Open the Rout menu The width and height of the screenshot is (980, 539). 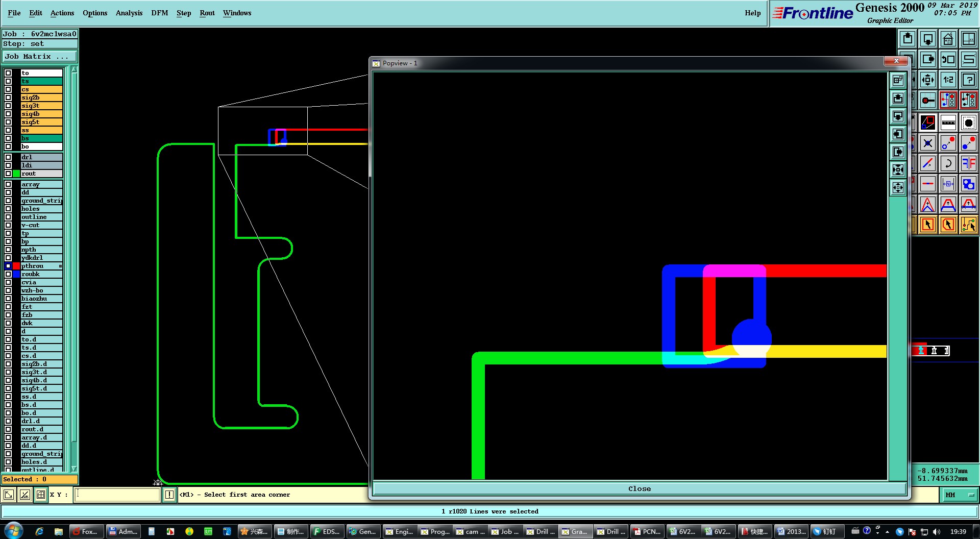point(207,13)
